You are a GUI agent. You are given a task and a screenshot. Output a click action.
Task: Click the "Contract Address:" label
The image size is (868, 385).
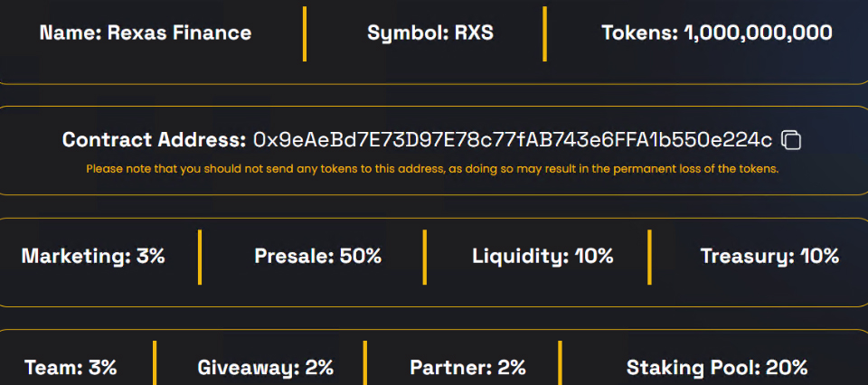pos(154,140)
